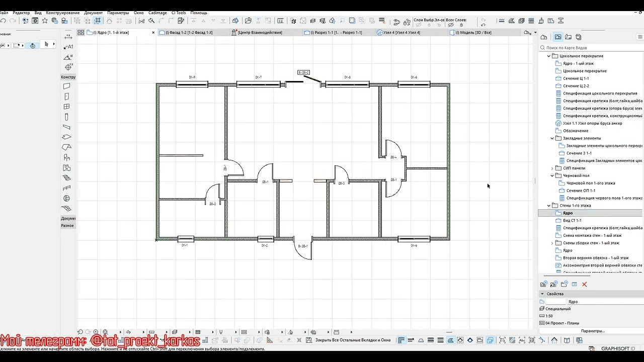Open the Конструирование menu
This screenshot has width=644, height=362.
click(x=63, y=13)
